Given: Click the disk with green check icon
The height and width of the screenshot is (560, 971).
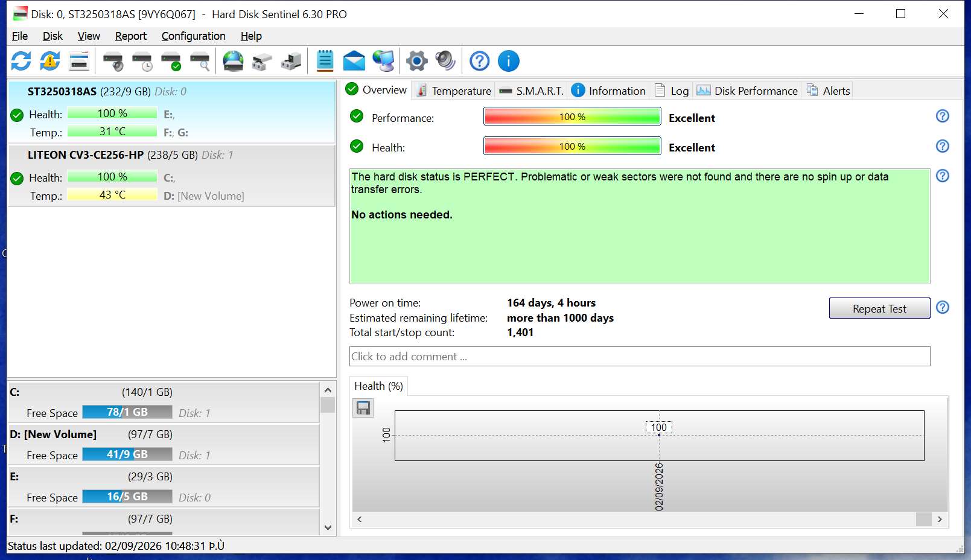Looking at the screenshot, I should tap(171, 61).
